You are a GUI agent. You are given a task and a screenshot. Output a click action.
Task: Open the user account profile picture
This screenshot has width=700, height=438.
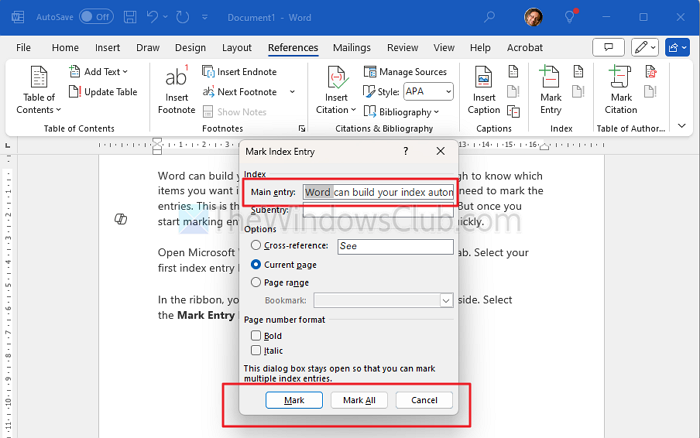click(533, 17)
